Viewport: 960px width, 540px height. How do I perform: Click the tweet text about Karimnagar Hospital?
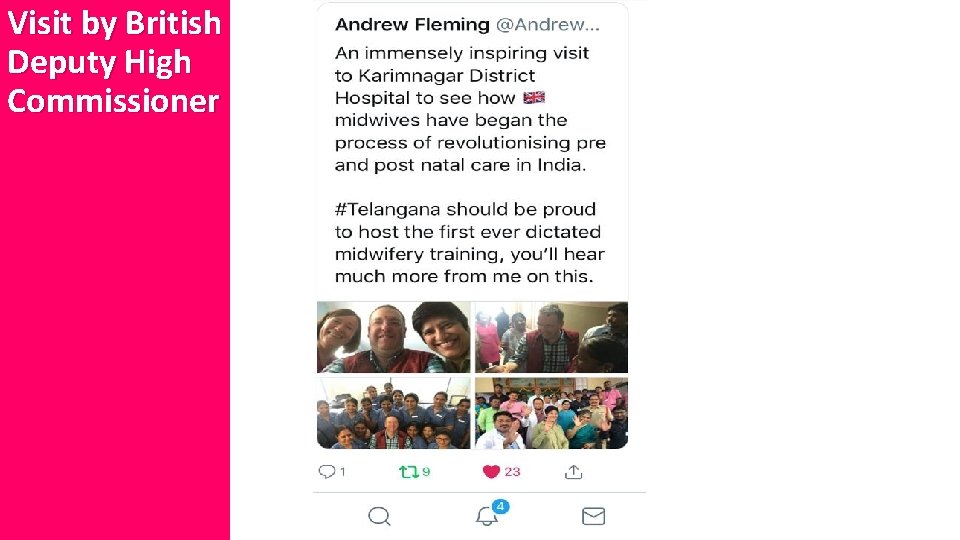click(470, 109)
